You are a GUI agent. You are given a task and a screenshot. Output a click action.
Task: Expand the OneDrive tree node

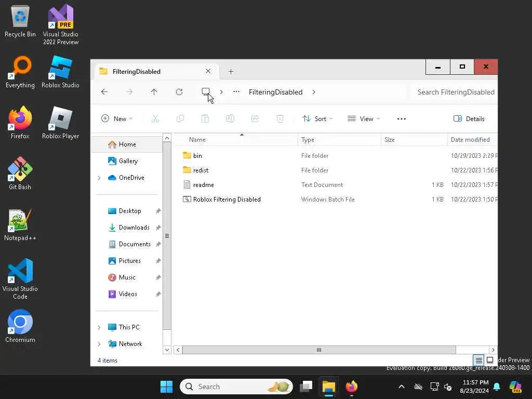coord(99,178)
